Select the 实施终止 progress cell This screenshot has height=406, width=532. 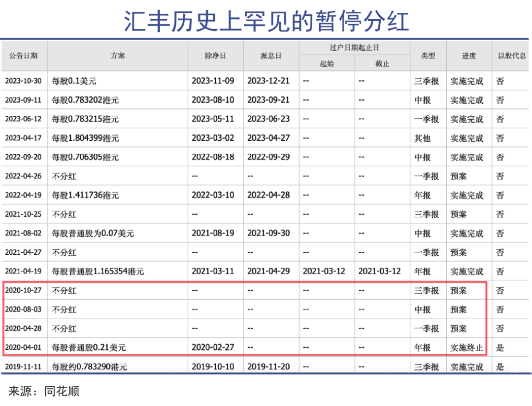466,348
